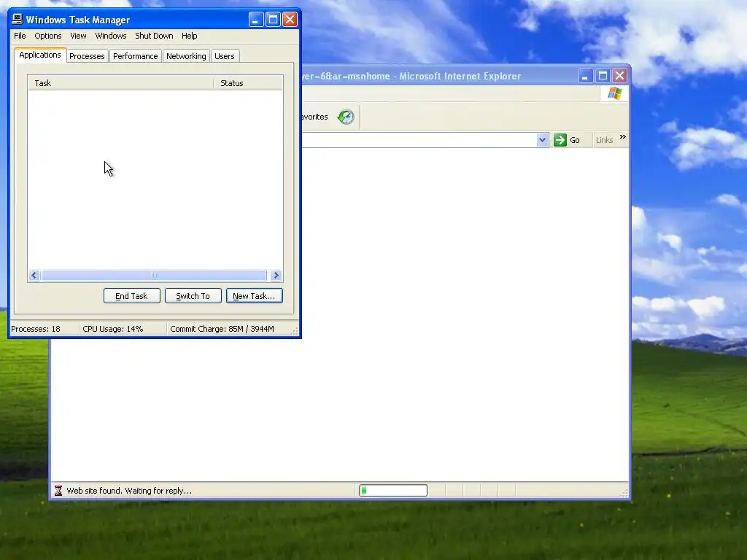Switch to the Processes tab

coord(87,56)
